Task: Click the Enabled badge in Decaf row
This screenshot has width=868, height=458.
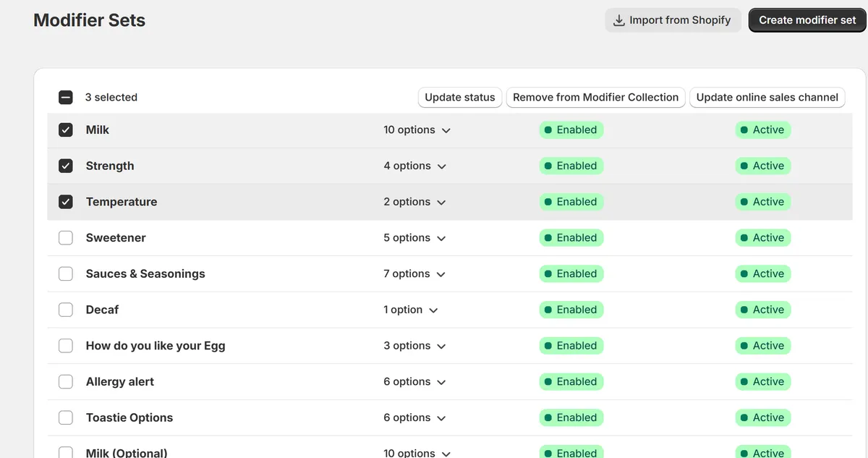Action: coord(571,310)
